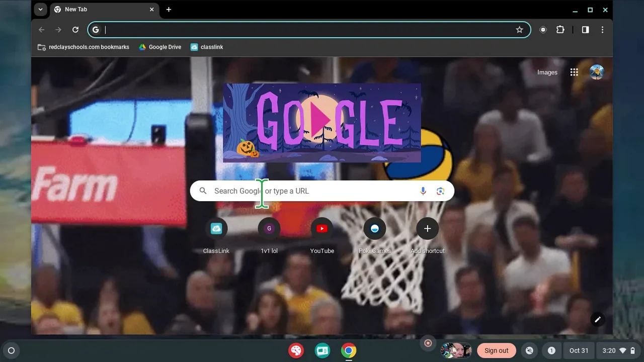Select the New Tab tab
The width and height of the screenshot is (644, 362).
click(x=101, y=10)
